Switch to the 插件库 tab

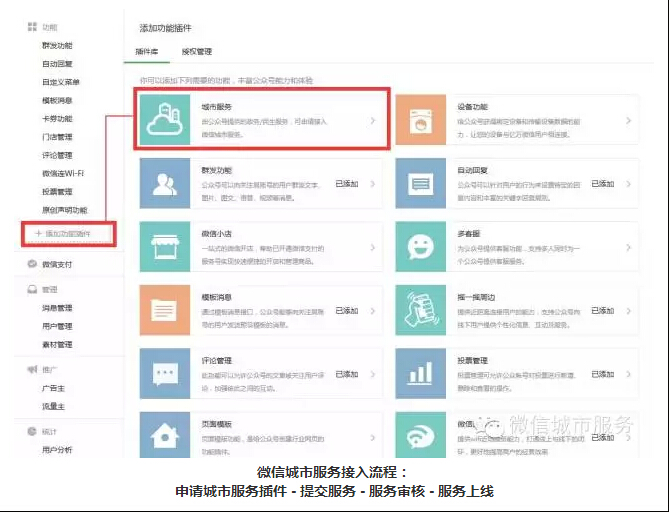[x=147, y=52]
